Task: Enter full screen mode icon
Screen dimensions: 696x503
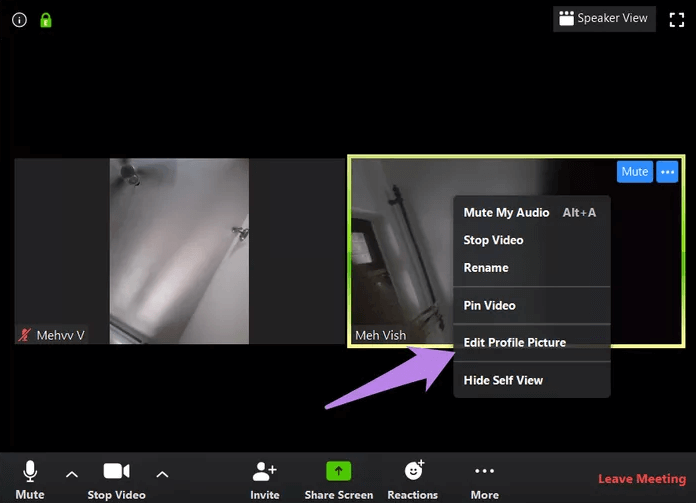Action: pyautogui.click(x=675, y=19)
